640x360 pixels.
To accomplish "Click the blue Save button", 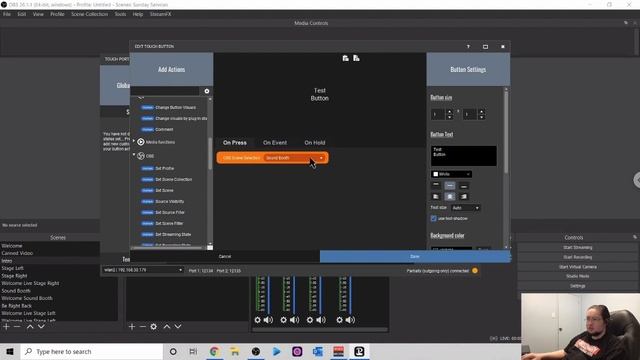I will click(415, 256).
